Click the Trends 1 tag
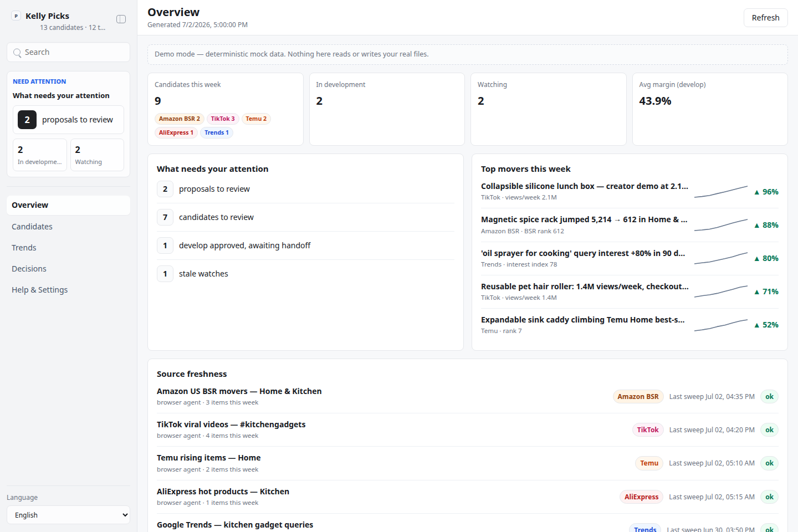Image resolution: width=798 pixels, height=532 pixels. (217, 132)
